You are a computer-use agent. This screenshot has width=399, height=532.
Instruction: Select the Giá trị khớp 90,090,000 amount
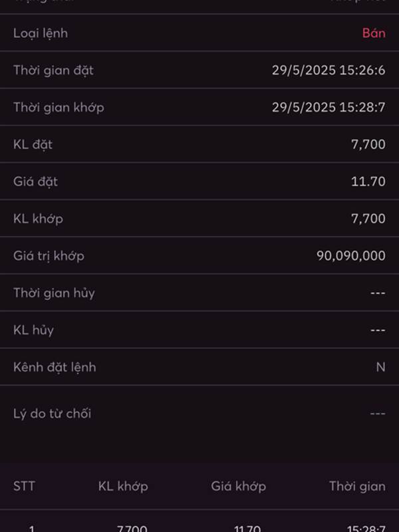point(351,256)
